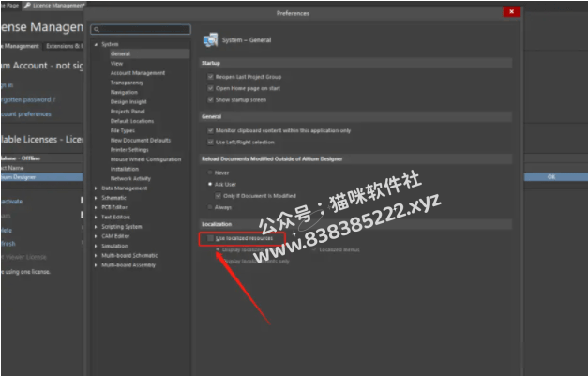Image resolution: width=588 pixels, height=376 pixels.
Task: Expand the CAM Editor node
Action: point(96,236)
